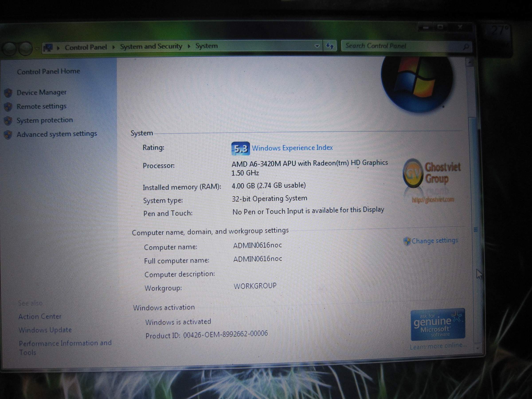Click the 5.3 rating score badge
The width and height of the screenshot is (532, 399).
coord(240,149)
